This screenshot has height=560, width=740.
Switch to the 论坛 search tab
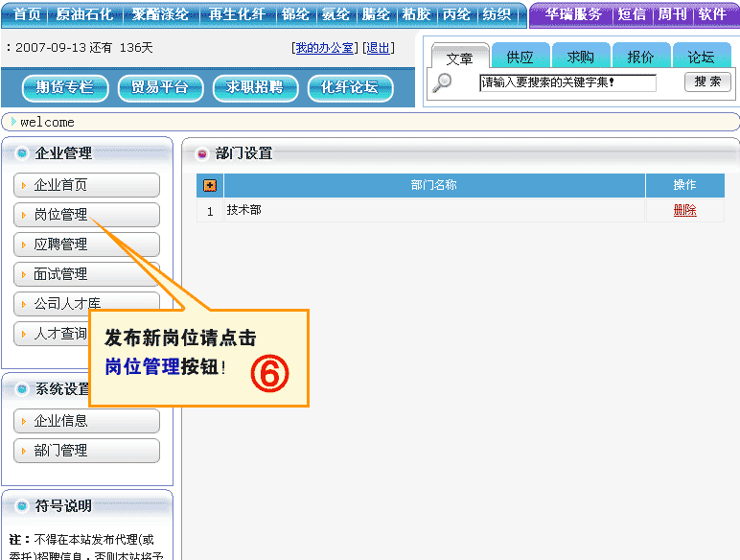click(x=701, y=57)
